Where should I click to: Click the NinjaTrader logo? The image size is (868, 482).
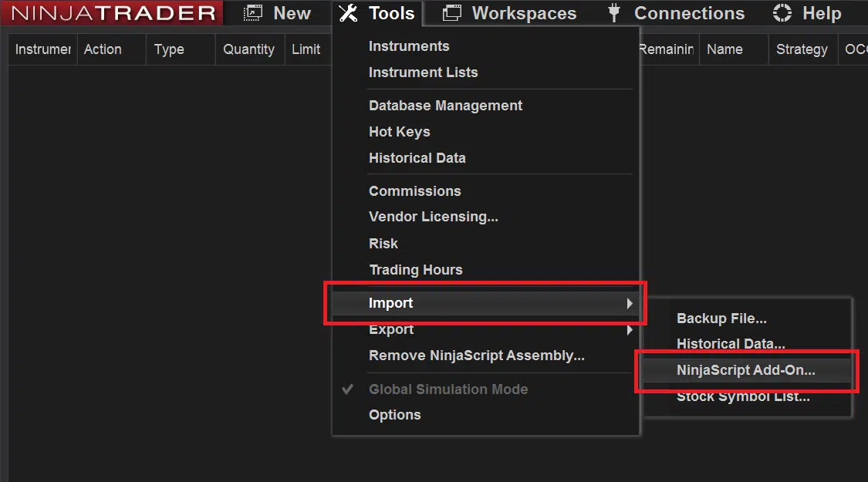click(113, 13)
